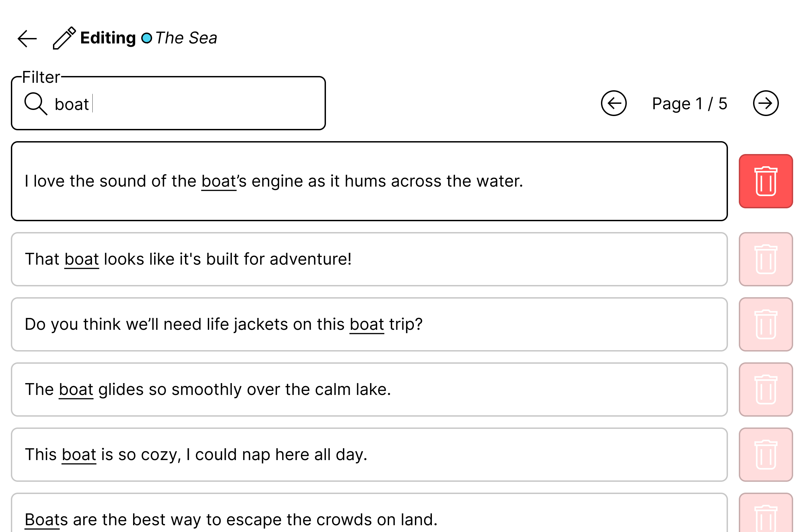The width and height of the screenshot is (804, 532).
Task: Select the sentence This boat is so cozy
Action: [x=369, y=455]
